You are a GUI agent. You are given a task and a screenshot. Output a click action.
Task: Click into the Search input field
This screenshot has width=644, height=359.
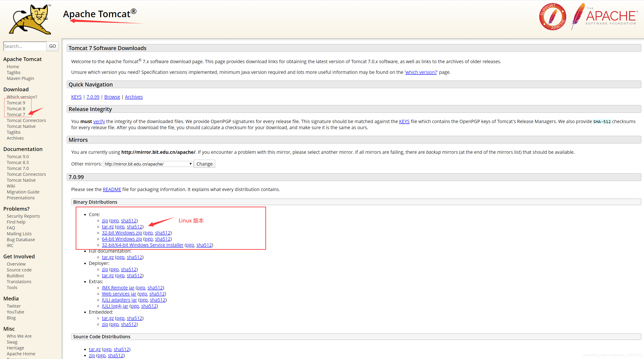[25, 46]
